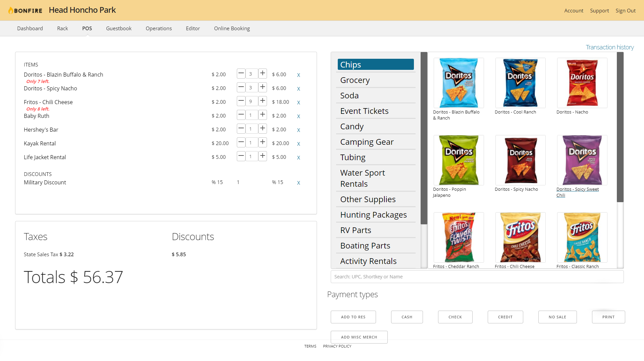
Task: Add Doritos Spicy Sweet Chili thumbnail
Action: [x=582, y=160]
